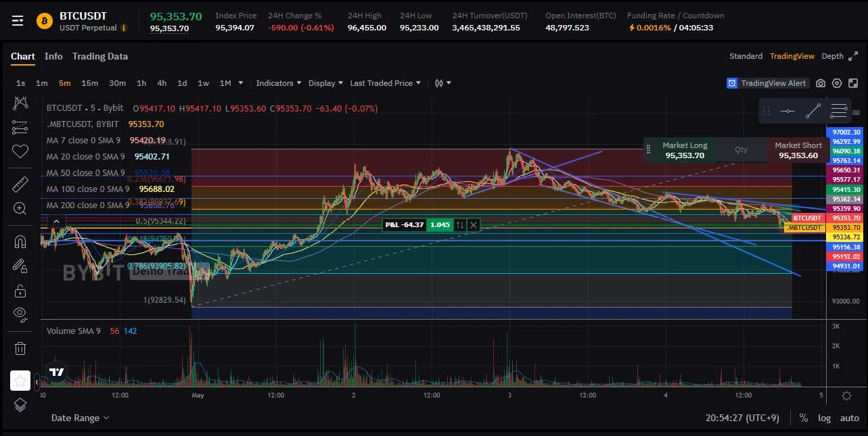Screen dimensions: 868x436
Task: Take a chart snapshot with camera icon
Action: point(821,83)
